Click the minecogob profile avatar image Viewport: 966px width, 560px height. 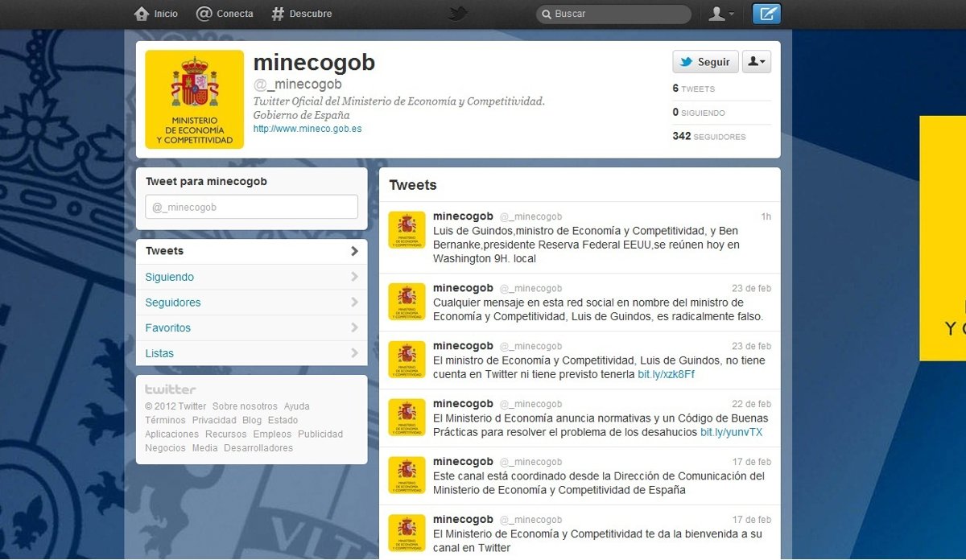(x=194, y=99)
